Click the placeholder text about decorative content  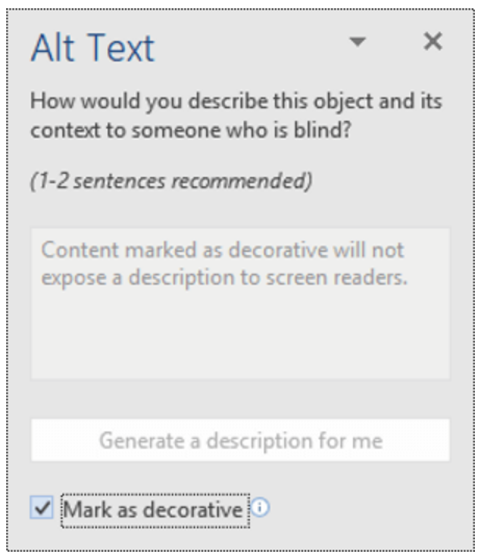coord(224,264)
